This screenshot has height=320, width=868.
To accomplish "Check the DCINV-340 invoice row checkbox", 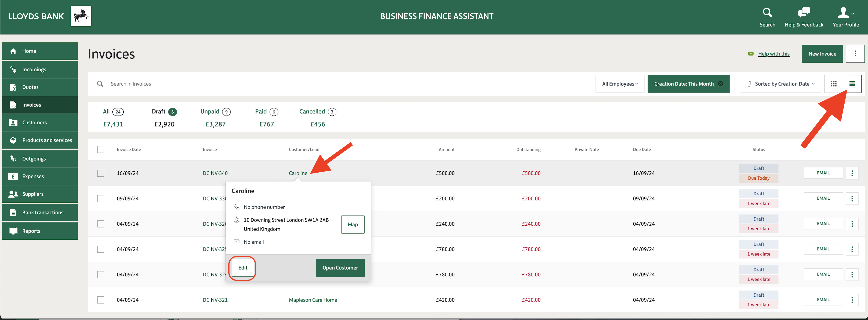I will click(101, 173).
